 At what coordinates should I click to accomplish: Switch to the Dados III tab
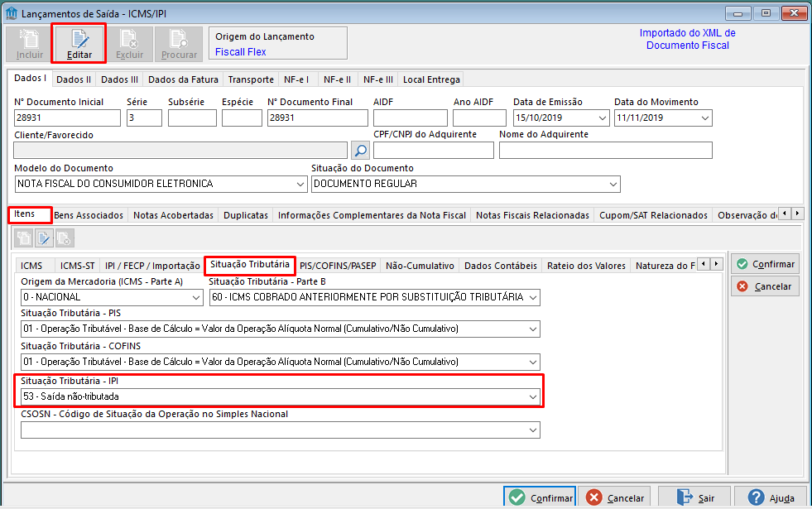click(x=120, y=79)
